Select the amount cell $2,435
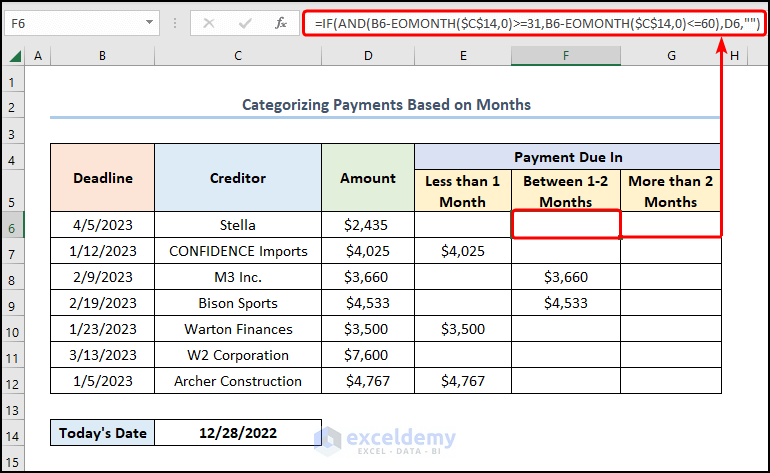Image resolution: width=770 pixels, height=473 pixels. (368, 225)
